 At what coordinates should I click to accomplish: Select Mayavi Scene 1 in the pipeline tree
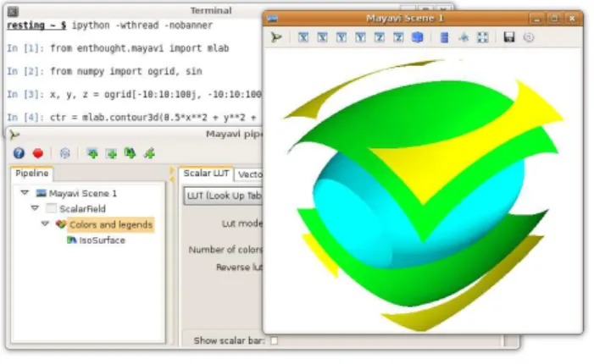point(82,193)
